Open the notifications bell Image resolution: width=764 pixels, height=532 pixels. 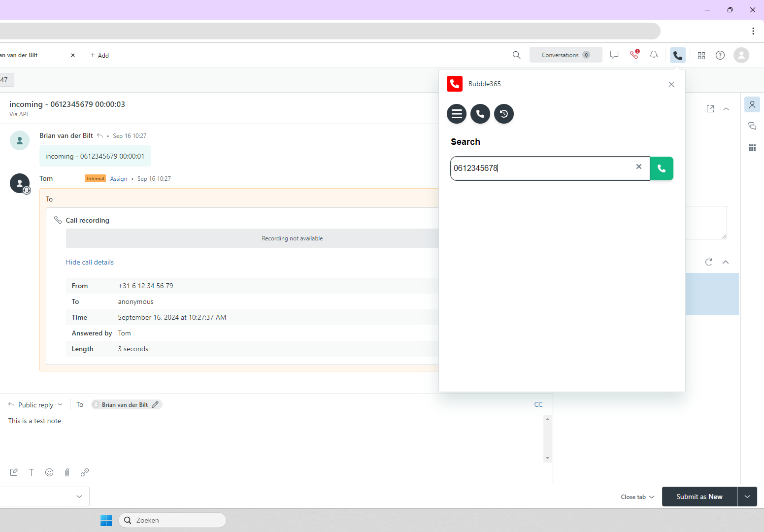[654, 55]
